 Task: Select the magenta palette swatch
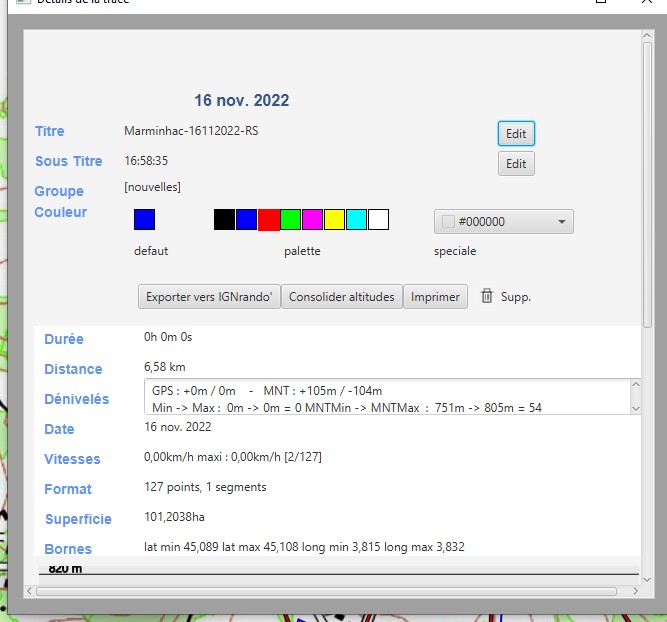coord(312,220)
